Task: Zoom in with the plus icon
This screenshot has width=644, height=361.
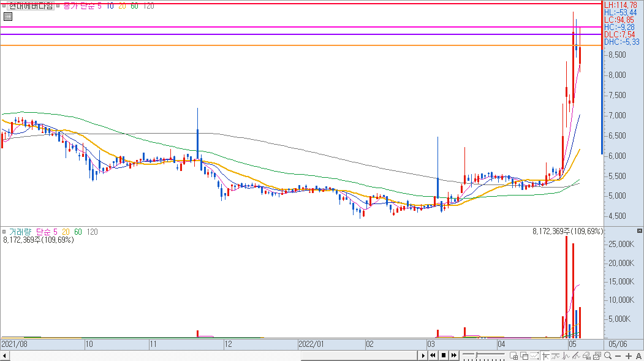Action: click(x=629, y=356)
